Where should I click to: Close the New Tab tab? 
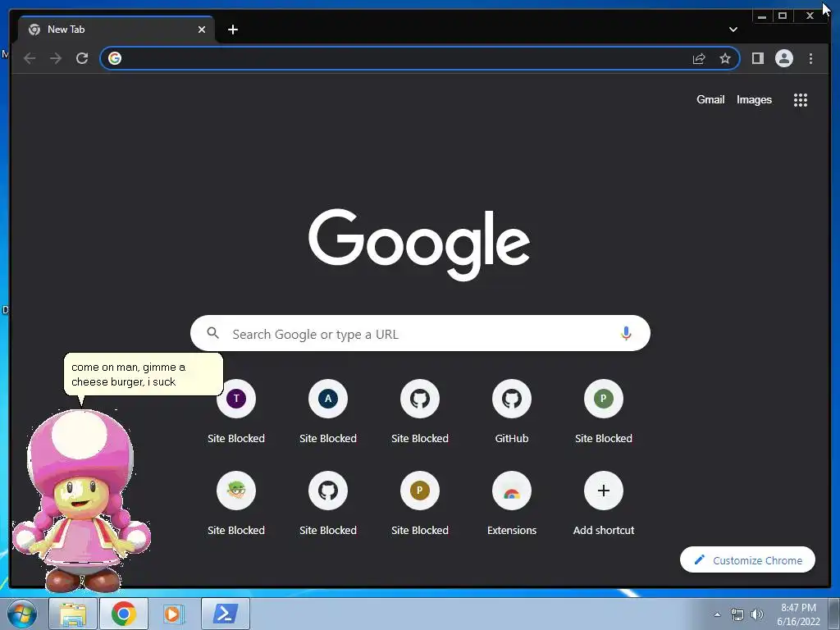[202, 30]
